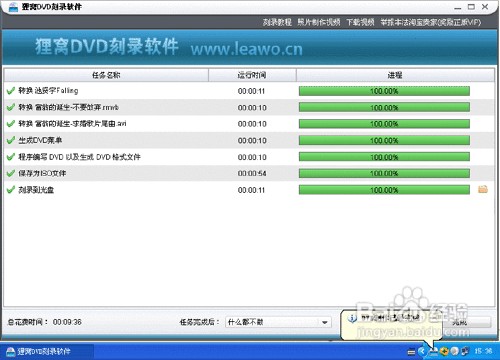Click the checkmark icon for the DVD格式文件 task

tap(11, 157)
